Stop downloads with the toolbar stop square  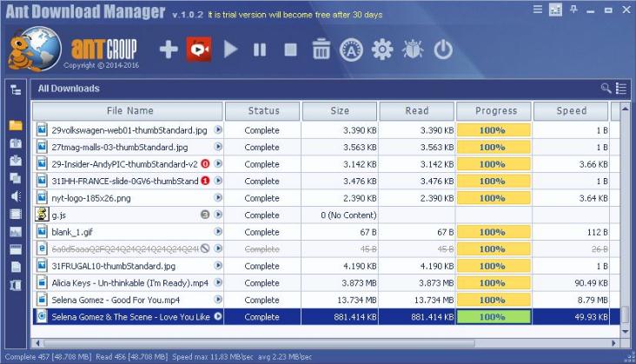pos(290,50)
